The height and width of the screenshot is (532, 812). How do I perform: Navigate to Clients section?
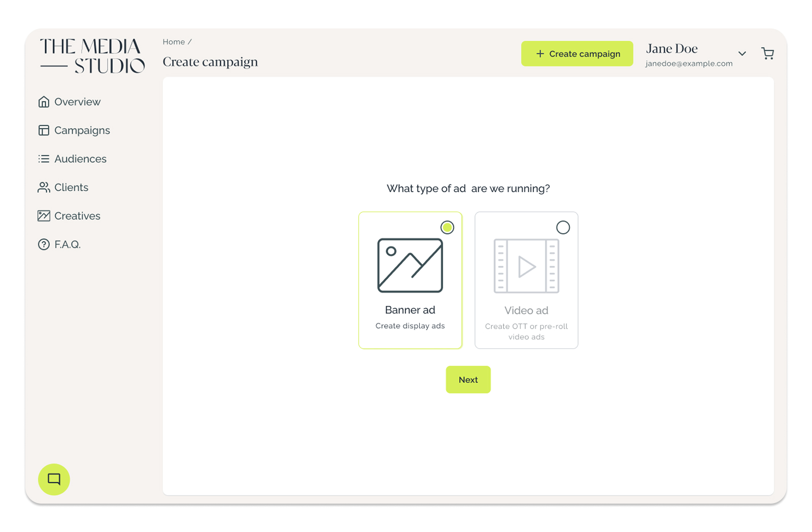pyautogui.click(x=63, y=187)
